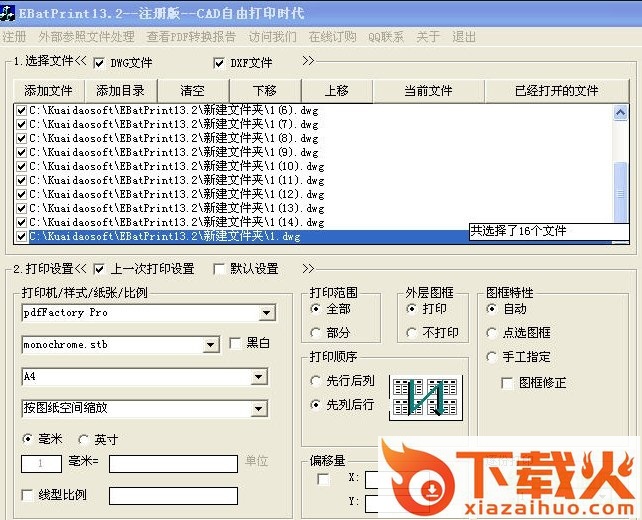Image resolution: width=642 pixels, height=520 pixels.
Task: Enable the 偏移量 offset checkbox
Action: pos(323,479)
